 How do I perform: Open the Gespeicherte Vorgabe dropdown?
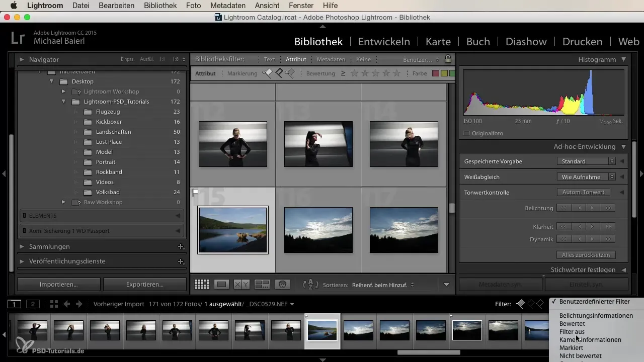click(x=586, y=161)
